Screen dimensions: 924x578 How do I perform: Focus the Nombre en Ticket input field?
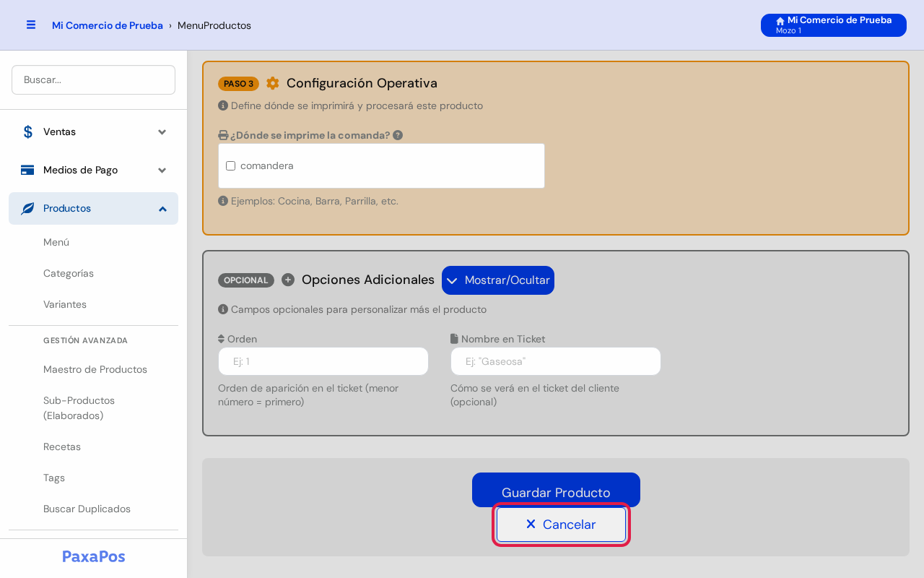pos(556,361)
